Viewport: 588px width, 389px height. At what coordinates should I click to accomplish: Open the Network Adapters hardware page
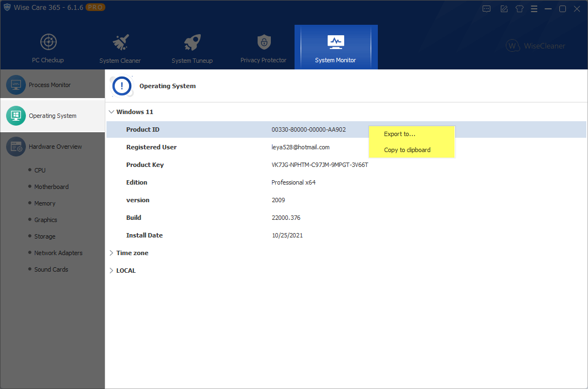58,253
